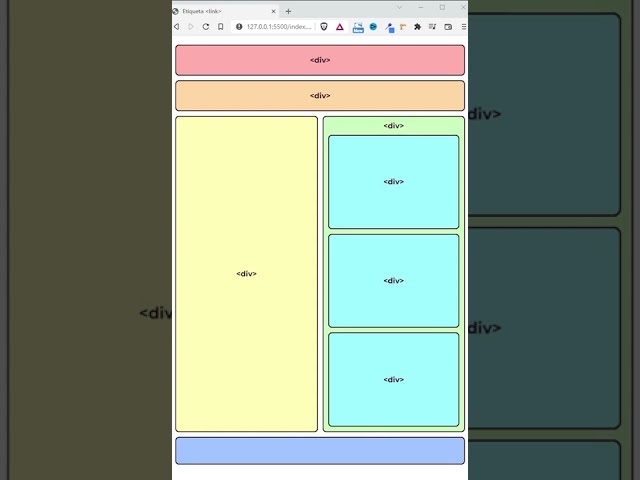
Task: Go back with the browser back arrow
Action: click(176, 27)
